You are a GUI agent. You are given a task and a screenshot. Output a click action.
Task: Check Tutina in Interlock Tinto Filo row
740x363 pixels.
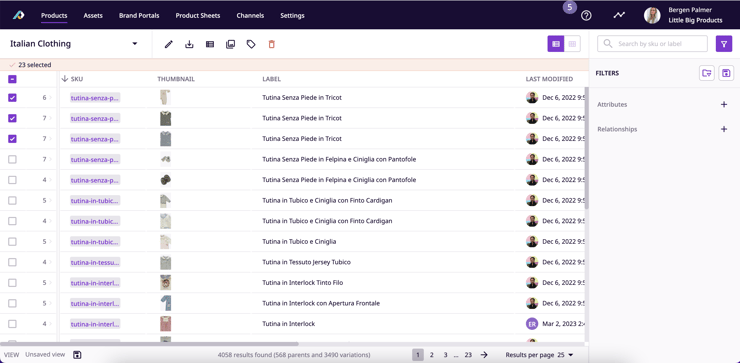click(12, 283)
